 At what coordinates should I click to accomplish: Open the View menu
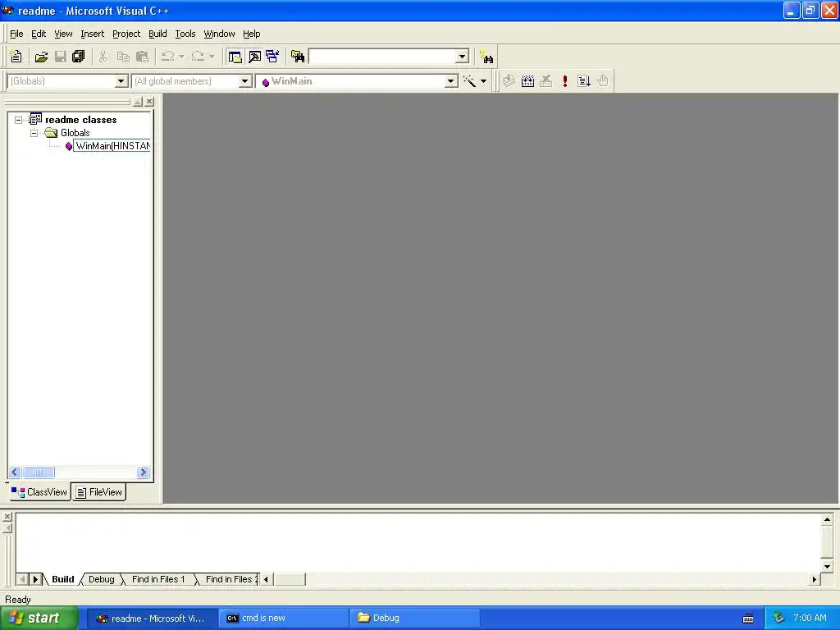(x=63, y=34)
